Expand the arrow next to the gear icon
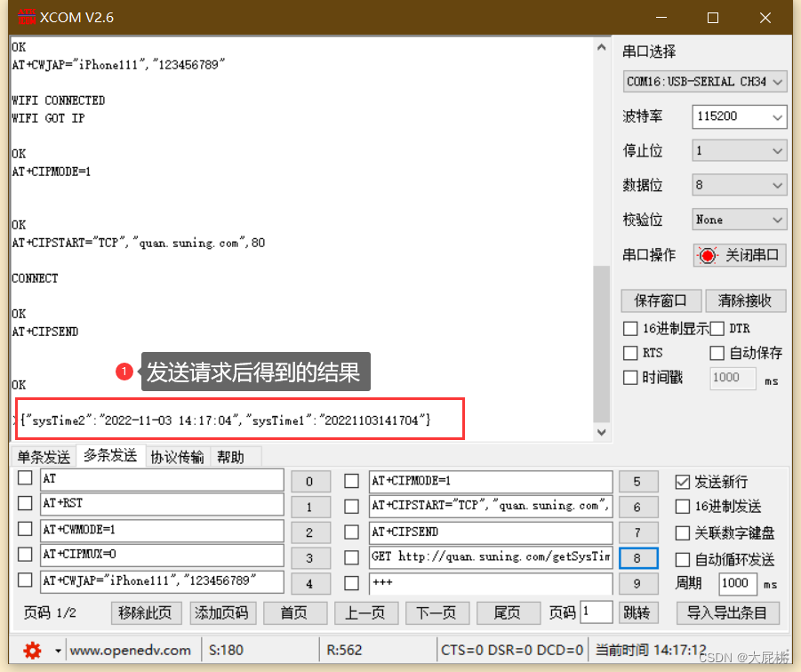The image size is (801, 672). 58,651
